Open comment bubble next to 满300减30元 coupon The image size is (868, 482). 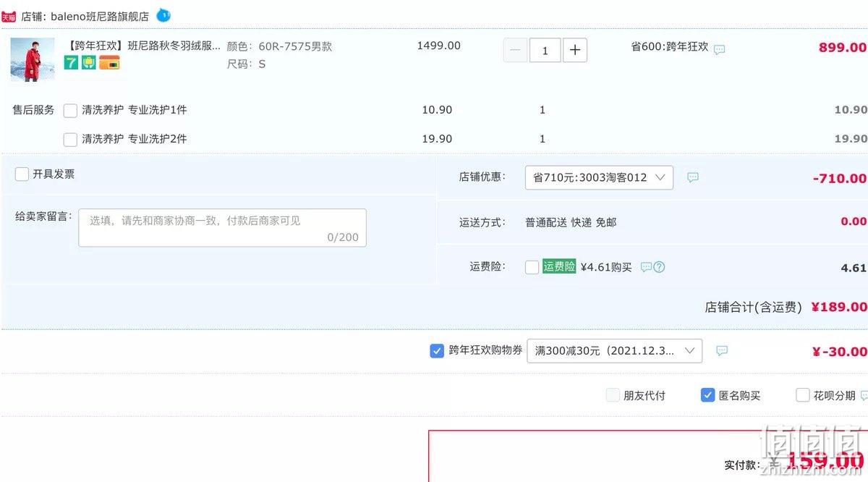(722, 351)
